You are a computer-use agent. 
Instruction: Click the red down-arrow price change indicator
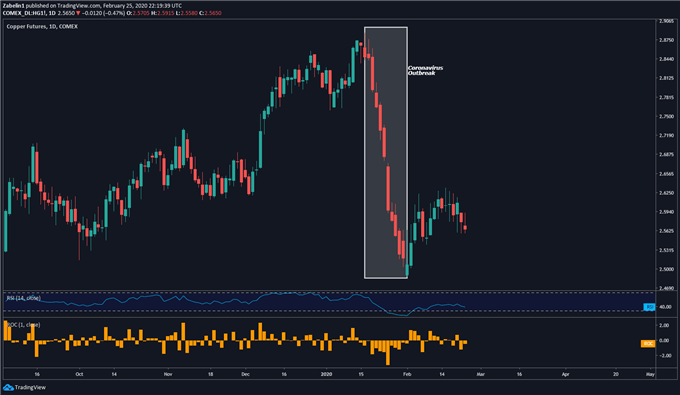coord(78,13)
